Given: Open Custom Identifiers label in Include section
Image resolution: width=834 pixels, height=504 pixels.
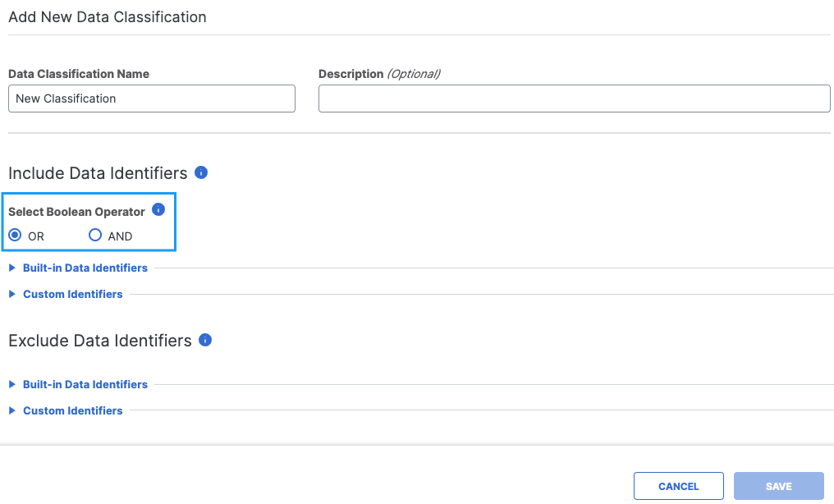Looking at the screenshot, I should pyautogui.click(x=73, y=294).
